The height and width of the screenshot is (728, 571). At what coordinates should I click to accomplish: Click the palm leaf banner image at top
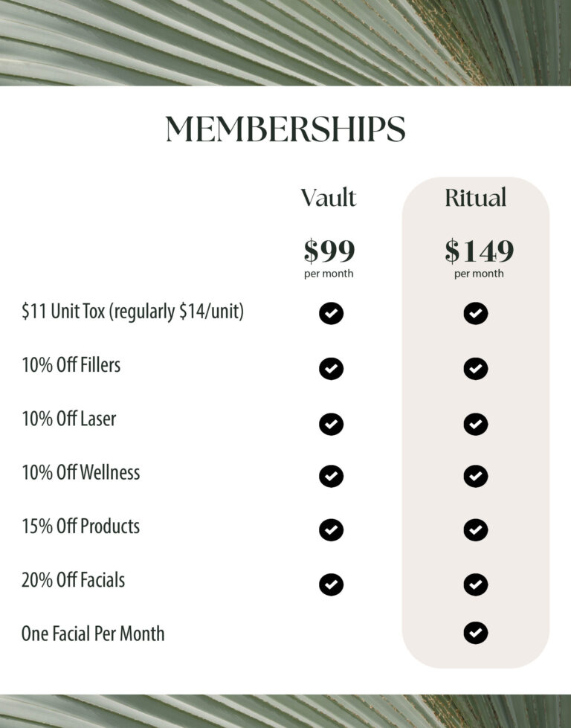tap(285, 42)
